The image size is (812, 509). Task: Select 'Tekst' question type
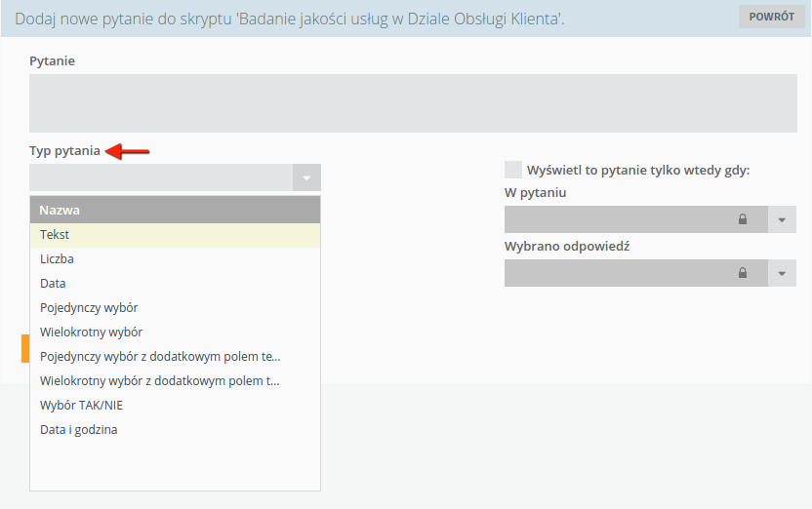(175, 235)
